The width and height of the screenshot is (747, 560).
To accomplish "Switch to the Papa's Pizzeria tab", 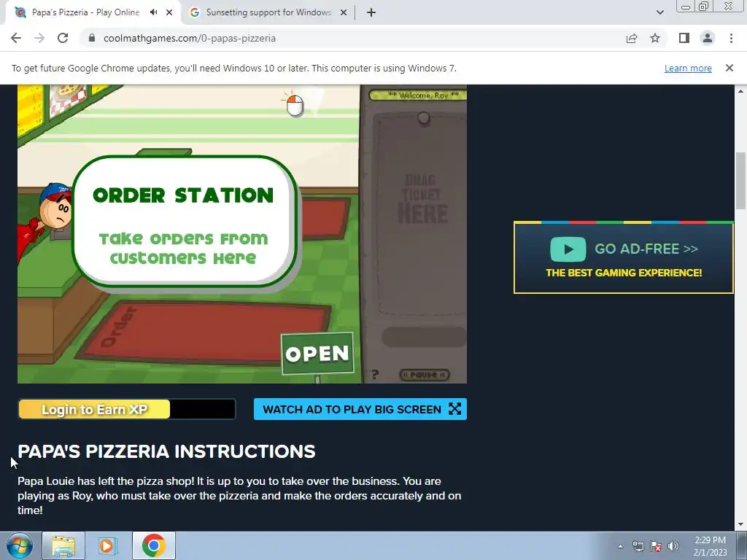I will pyautogui.click(x=86, y=12).
